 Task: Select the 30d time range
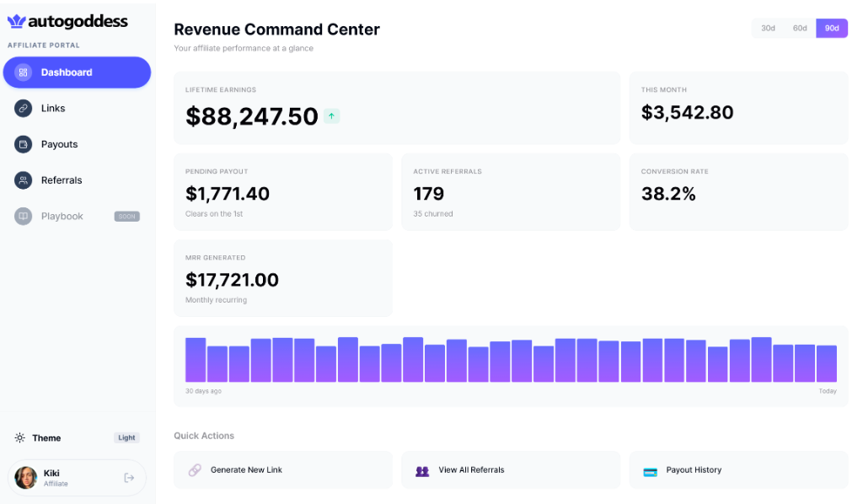point(768,28)
